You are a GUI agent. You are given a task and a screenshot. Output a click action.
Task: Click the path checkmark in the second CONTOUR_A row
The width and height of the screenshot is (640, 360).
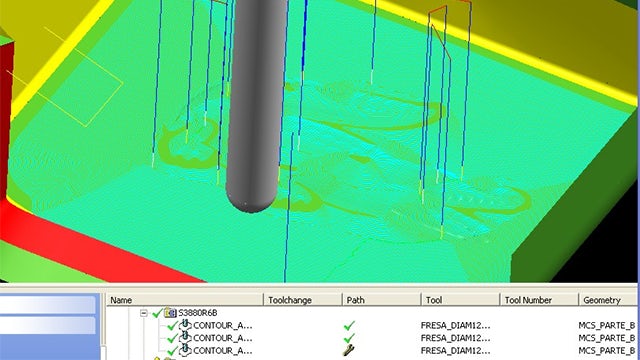point(349,338)
